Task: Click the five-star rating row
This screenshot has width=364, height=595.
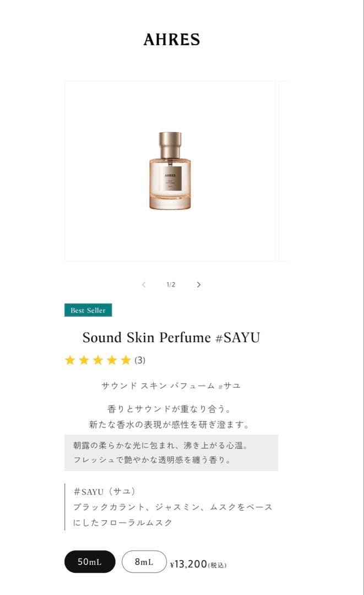Action: pyautogui.click(x=105, y=360)
